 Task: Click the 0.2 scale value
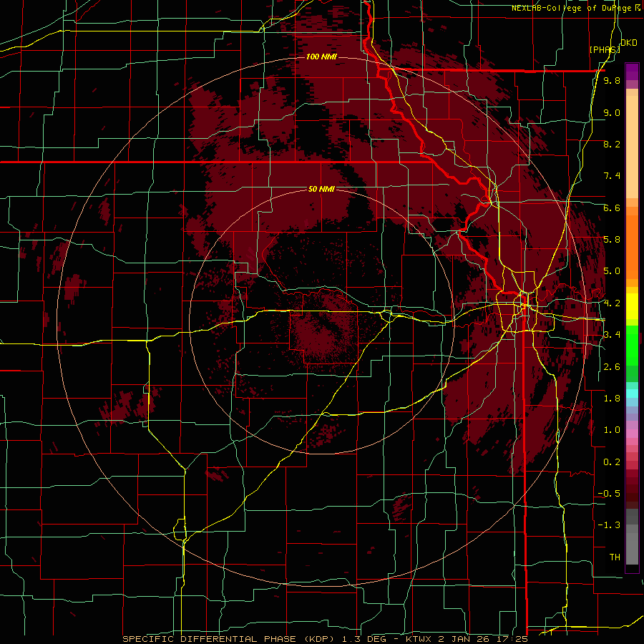coord(612,462)
